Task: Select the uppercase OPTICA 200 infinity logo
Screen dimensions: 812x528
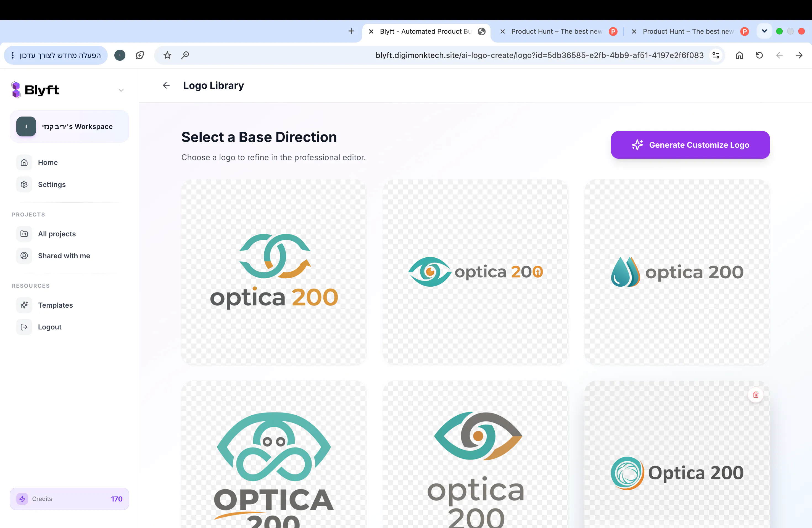Action: pyautogui.click(x=274, y=455)
